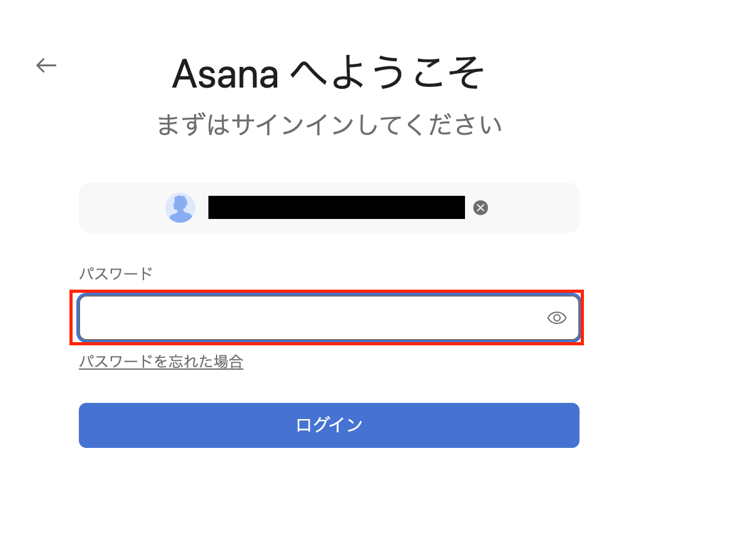Screen dimensions: 756x533
Task: Focus the パスワード input field
Action: pos(310,318)
